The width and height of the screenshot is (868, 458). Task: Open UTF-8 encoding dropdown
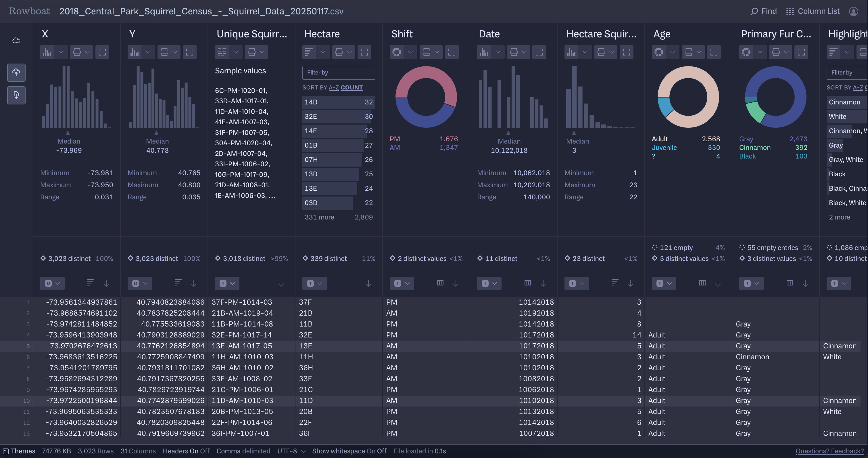pos(291,451)
